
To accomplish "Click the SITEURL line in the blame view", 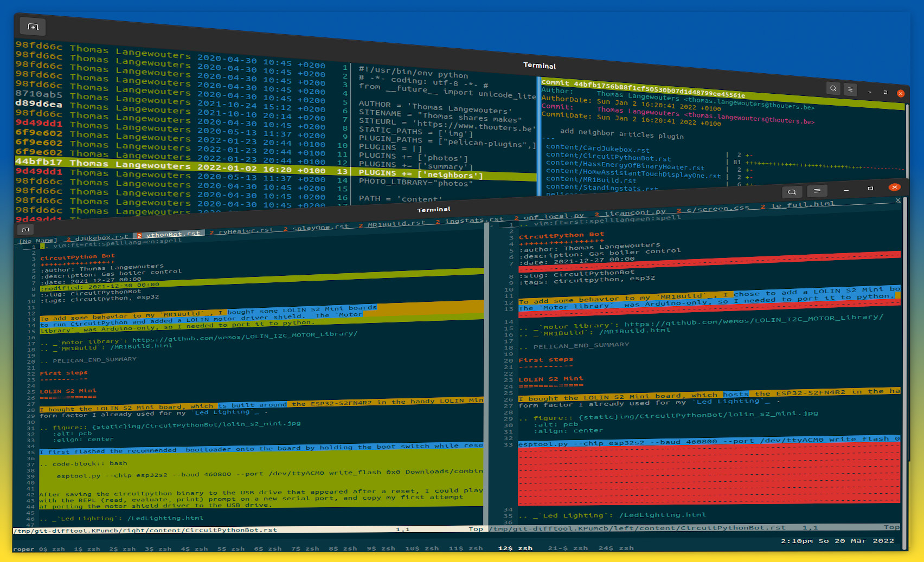I will [x=447, y=125].
